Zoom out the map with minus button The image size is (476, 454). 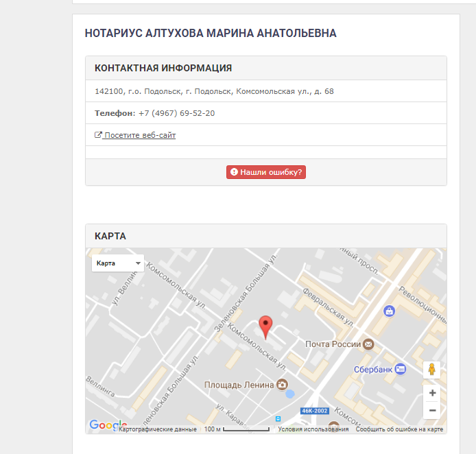(x=431, y=411)
